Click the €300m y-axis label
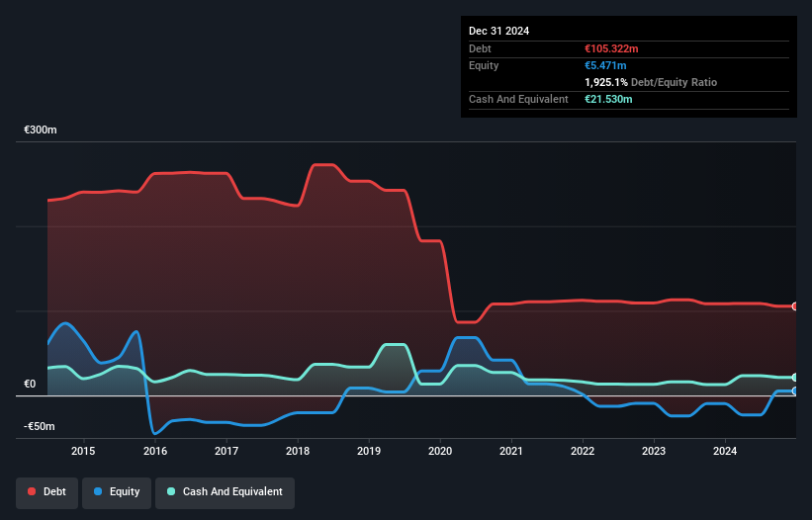This screenshot has width=812, height=520. [x=41, y=130]
